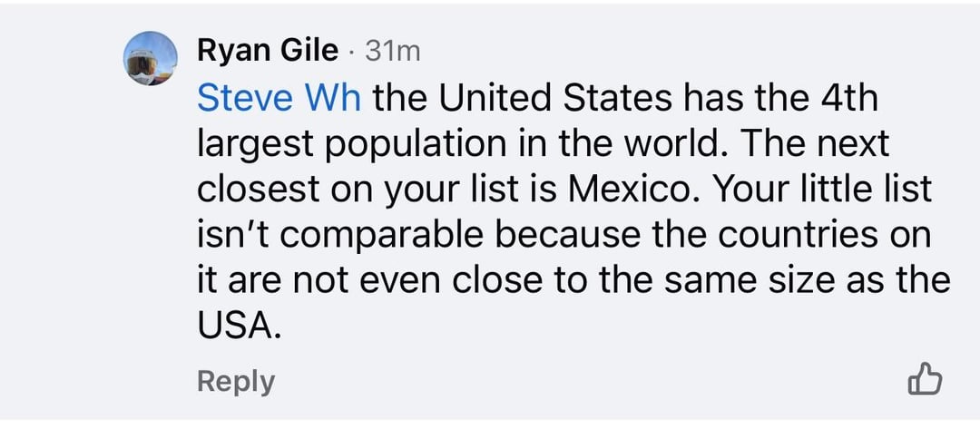Reply to Ryan Gile's comment
This screenshot has height=429, width=980.
click(235, 381)
